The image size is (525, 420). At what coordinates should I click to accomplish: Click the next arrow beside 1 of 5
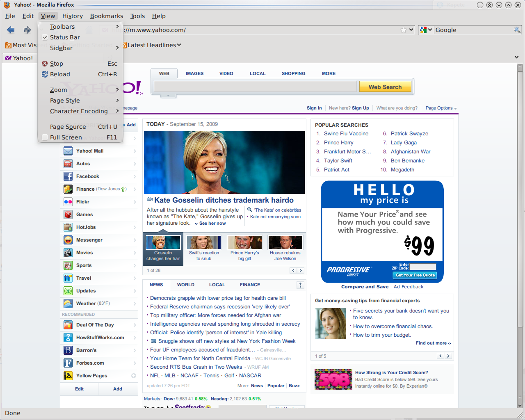[x=448, y=356]
